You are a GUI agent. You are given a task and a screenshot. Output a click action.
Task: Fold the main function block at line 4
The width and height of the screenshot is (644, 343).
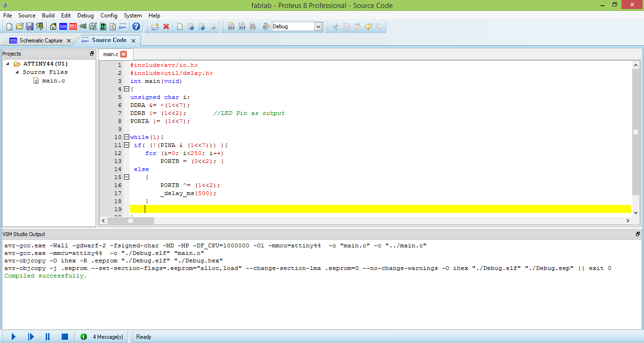126,89
